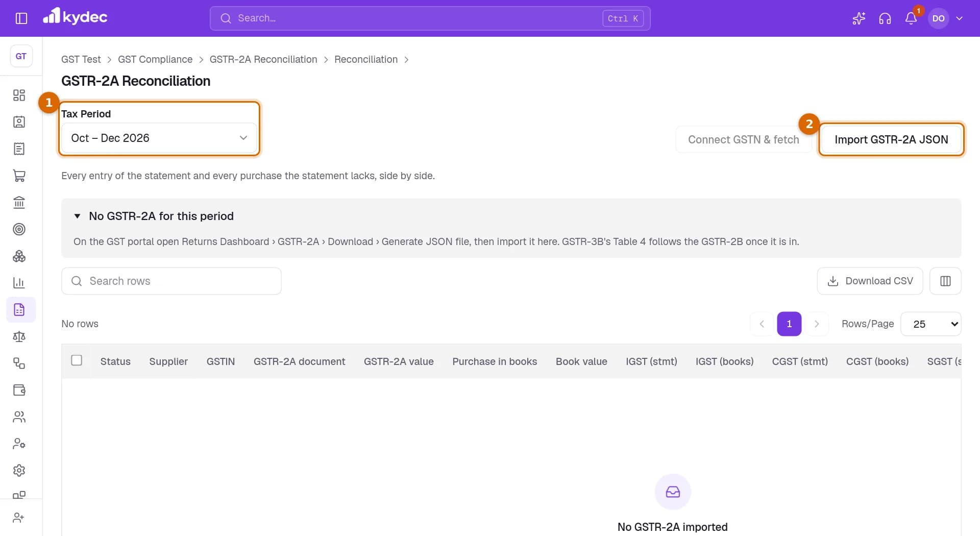The height and width of the screenshot is (536, 980).
Task: Open the dashboard grid icon in sidebar
Action: coord(19,95)
